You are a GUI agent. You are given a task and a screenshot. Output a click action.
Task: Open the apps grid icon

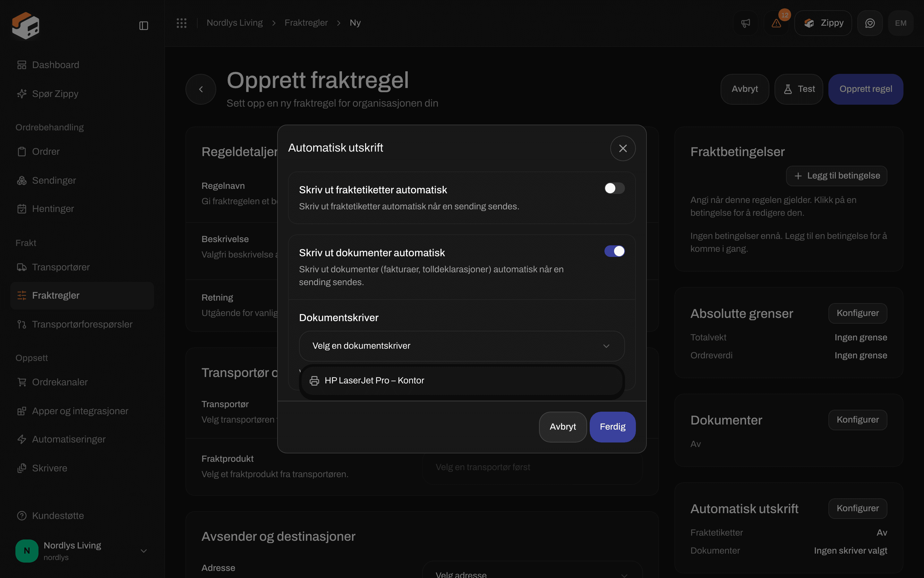(181, 23)
